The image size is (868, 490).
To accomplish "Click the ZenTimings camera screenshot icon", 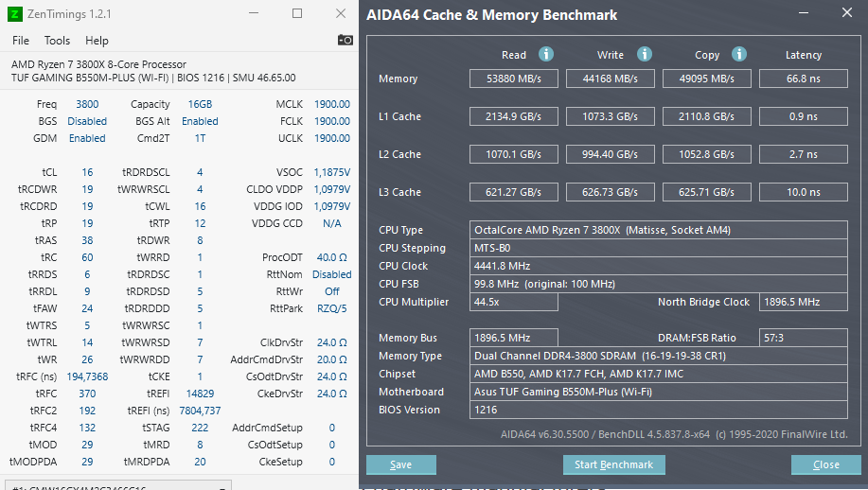I will [345, 40].
